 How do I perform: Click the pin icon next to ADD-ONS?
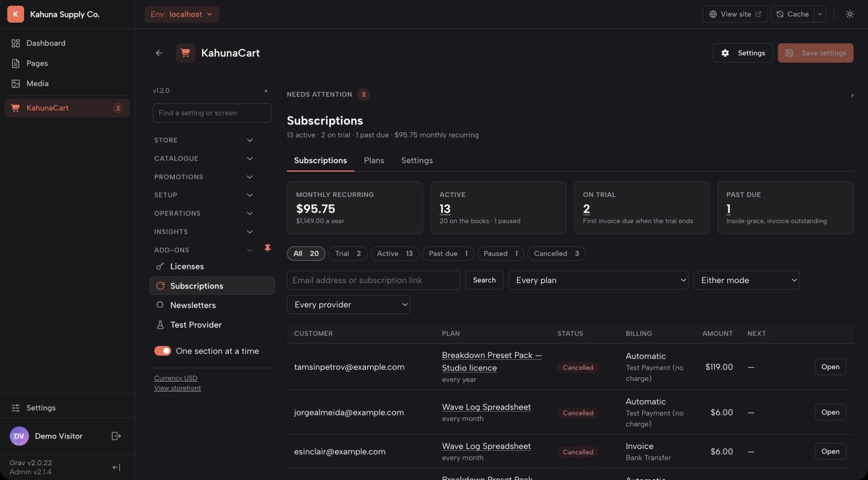268,248
